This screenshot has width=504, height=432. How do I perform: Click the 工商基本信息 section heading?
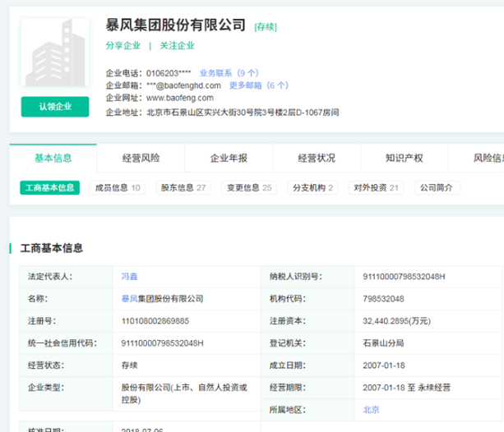52,248
